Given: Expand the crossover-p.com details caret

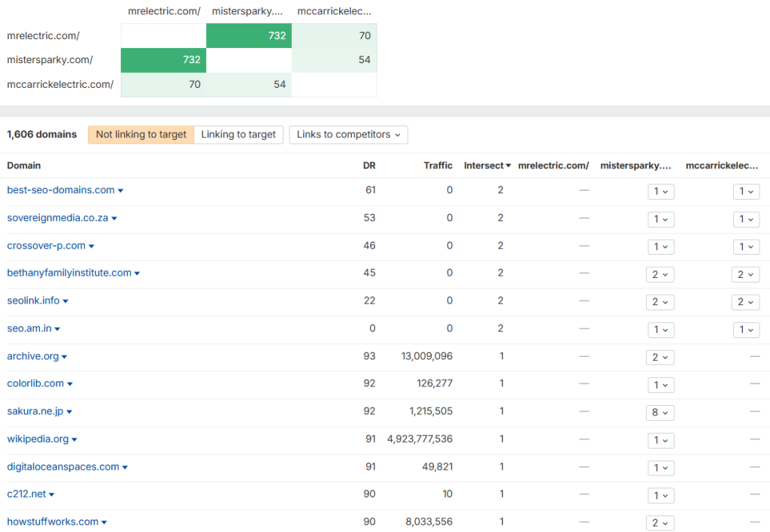Looking at the screenshot, I should pos(92,246).
